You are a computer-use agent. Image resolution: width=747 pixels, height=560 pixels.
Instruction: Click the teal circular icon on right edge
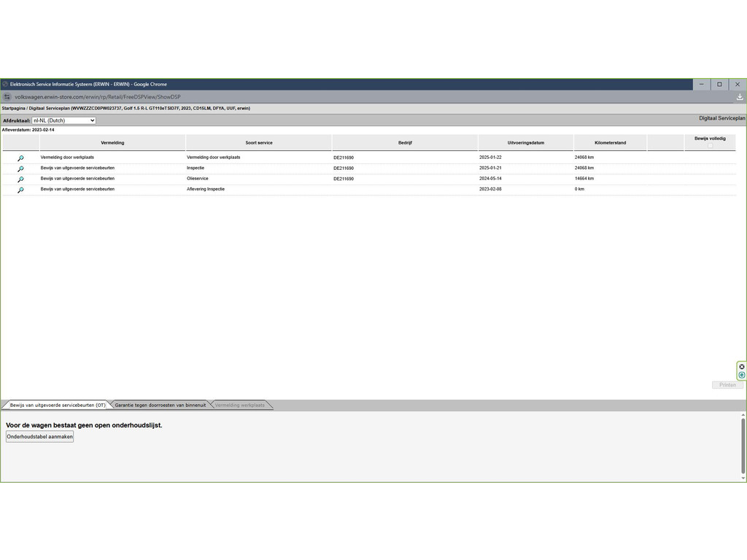point(742,376)
